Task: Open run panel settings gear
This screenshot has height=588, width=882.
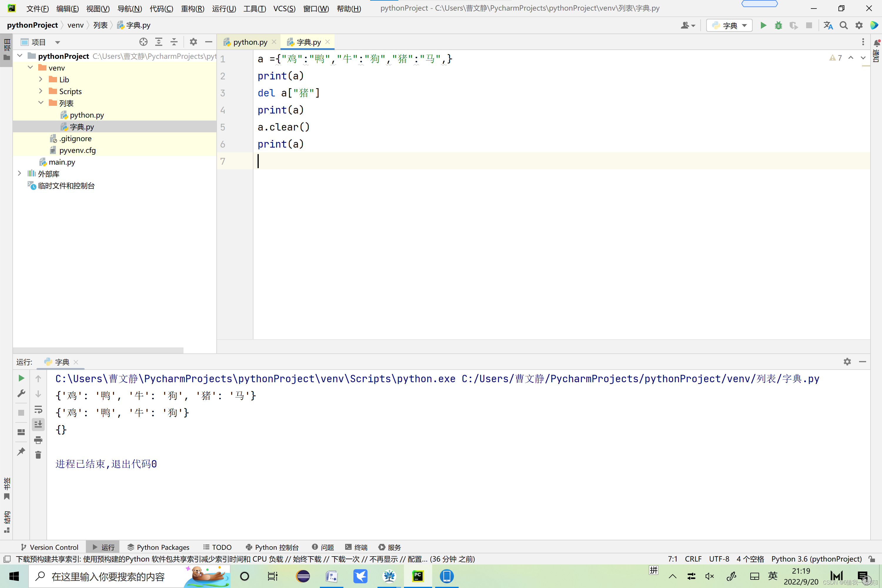Action: coord(847,362)
